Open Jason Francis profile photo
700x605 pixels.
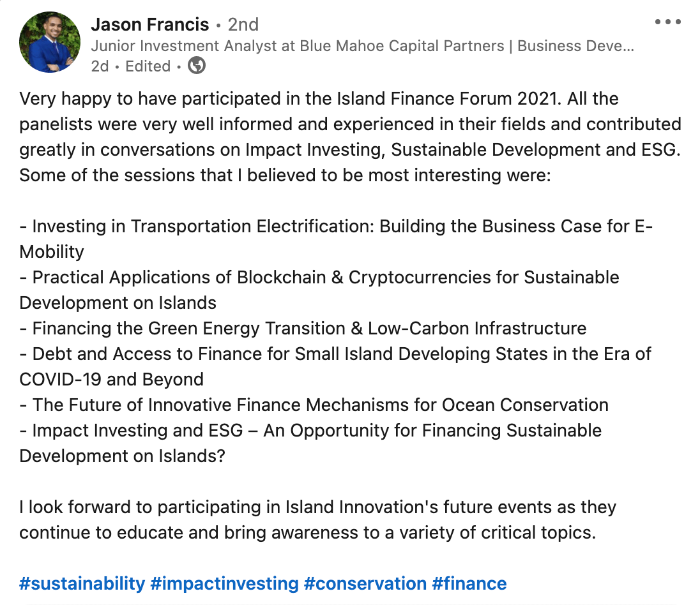(50, 42)
